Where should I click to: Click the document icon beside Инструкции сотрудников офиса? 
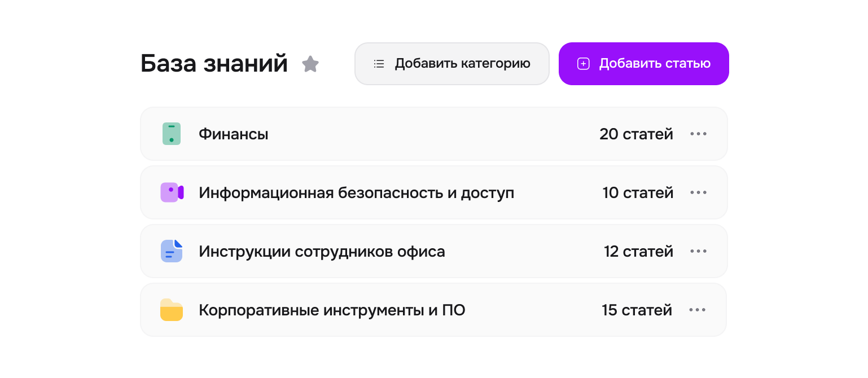pyautogui.click(x=172, y=250)
